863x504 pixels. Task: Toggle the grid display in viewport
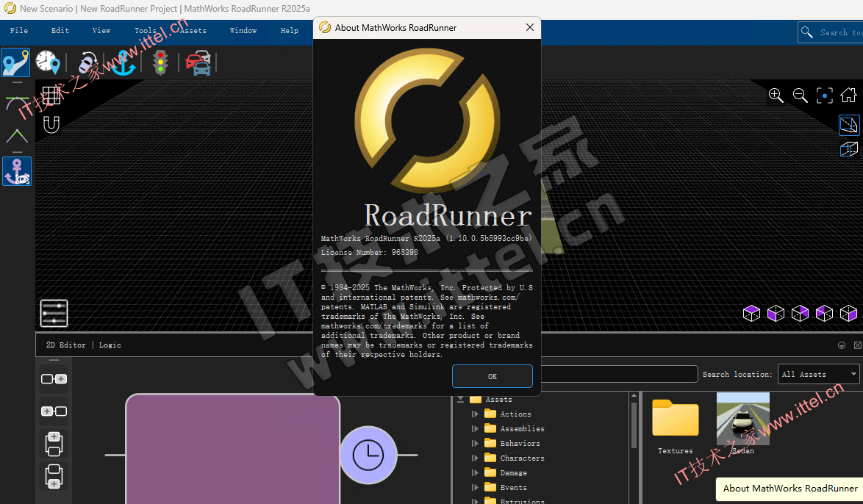pos(51,96)
